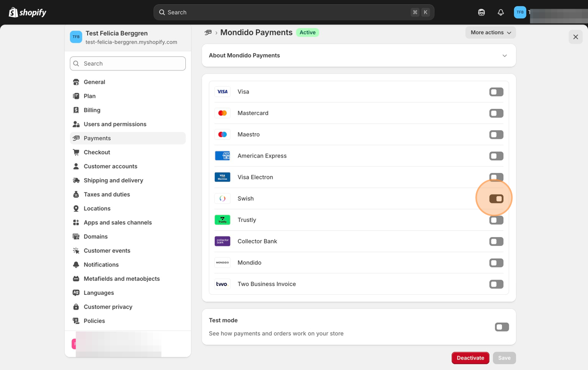Enable the Visa payment toggle
The image size is (588, 370).
pos(496,92)
